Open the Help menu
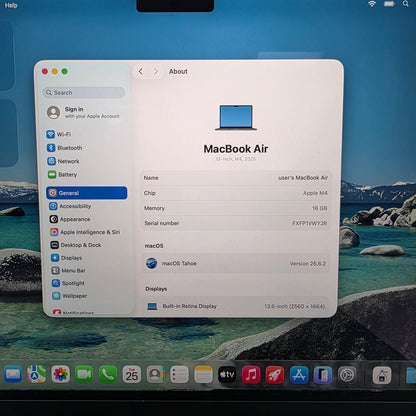This screenshot has width=416, height=416. pos(11,5)
